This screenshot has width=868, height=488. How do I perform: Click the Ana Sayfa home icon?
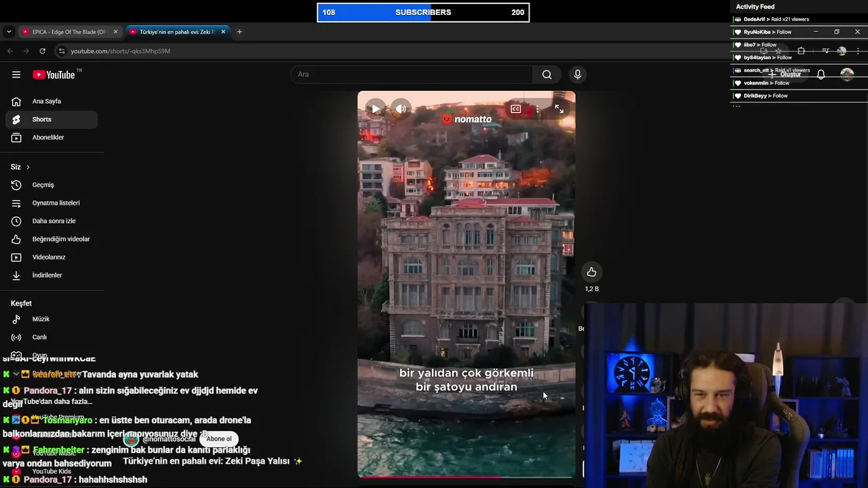pyautogui.click(x=16, y=101)
